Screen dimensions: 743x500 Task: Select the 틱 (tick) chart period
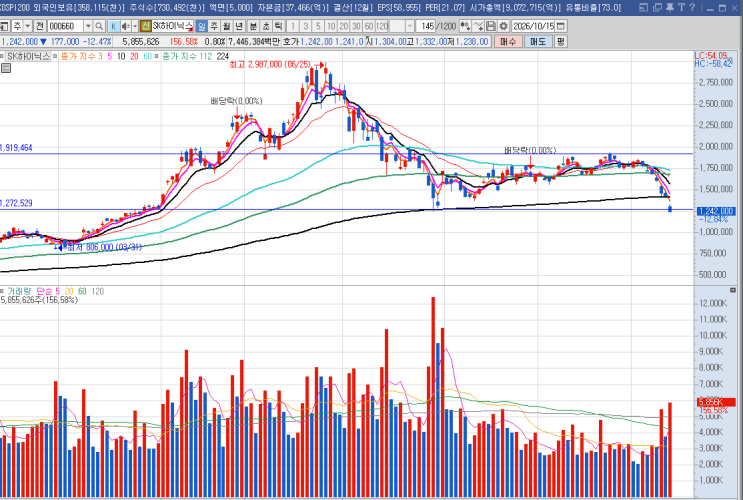click(x=279, y=26)
